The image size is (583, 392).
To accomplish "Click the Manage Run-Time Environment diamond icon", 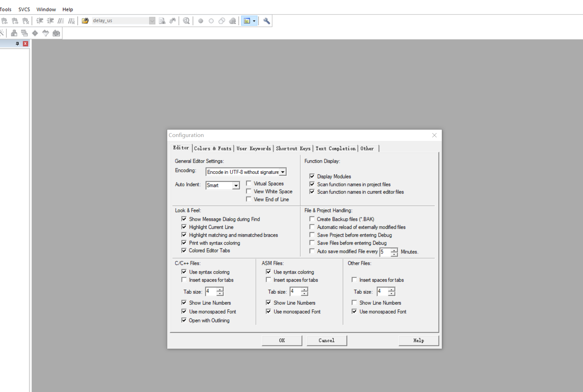I will 35,33.
